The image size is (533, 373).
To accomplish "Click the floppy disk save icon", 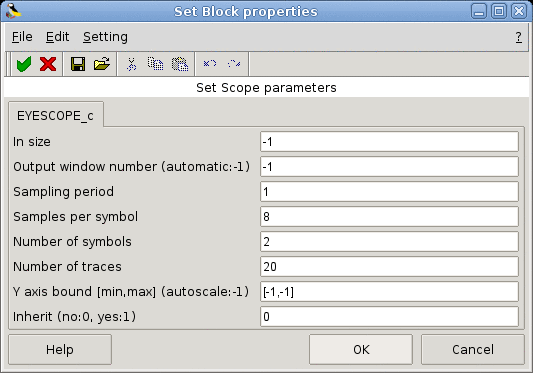I will click(x=78, y=64).
